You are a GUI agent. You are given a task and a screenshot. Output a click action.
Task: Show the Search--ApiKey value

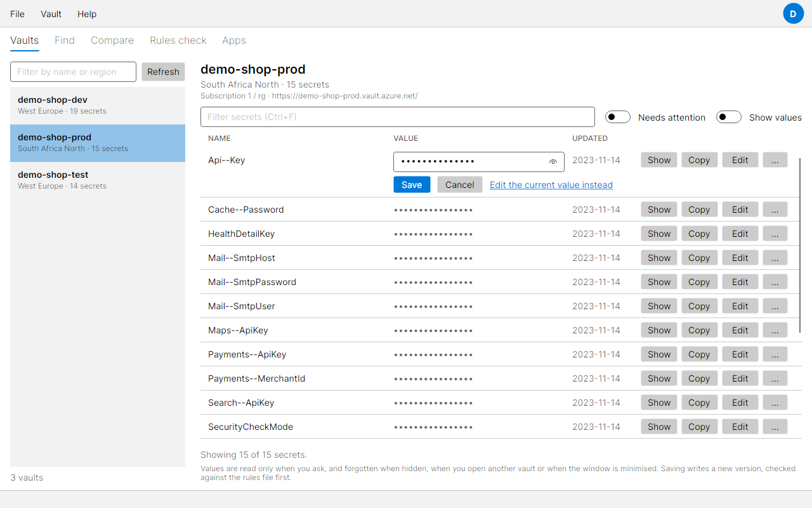coord(659,403)
